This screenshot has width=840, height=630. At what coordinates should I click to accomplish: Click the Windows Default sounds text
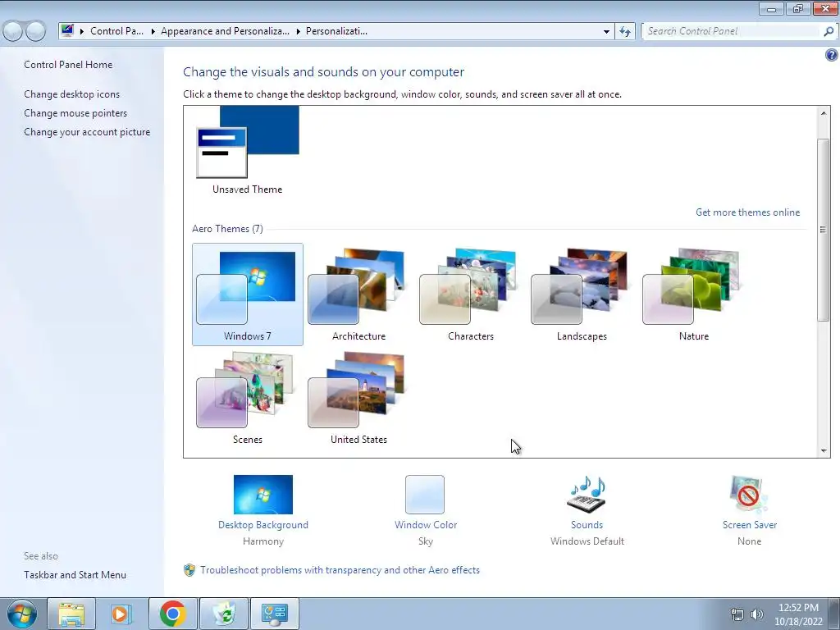[587, 541]
